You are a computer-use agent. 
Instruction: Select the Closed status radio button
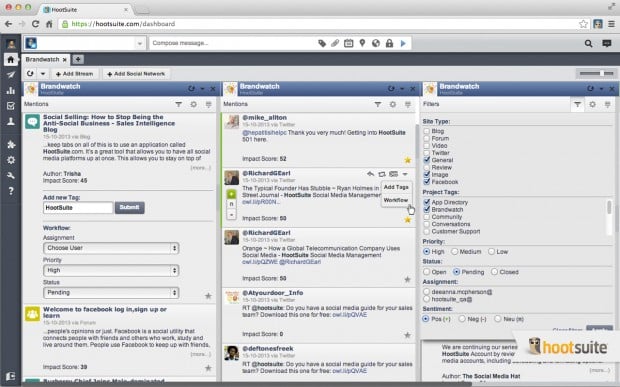pyautogui.click(x=494, y=272)
